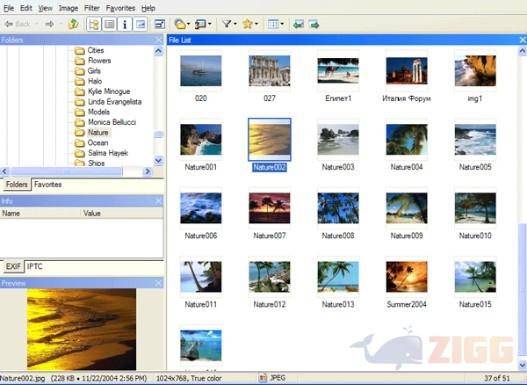Select the Salma Hayek folder
The height and width of the screenshot is (385, 527).
click(x=108, y=153)
